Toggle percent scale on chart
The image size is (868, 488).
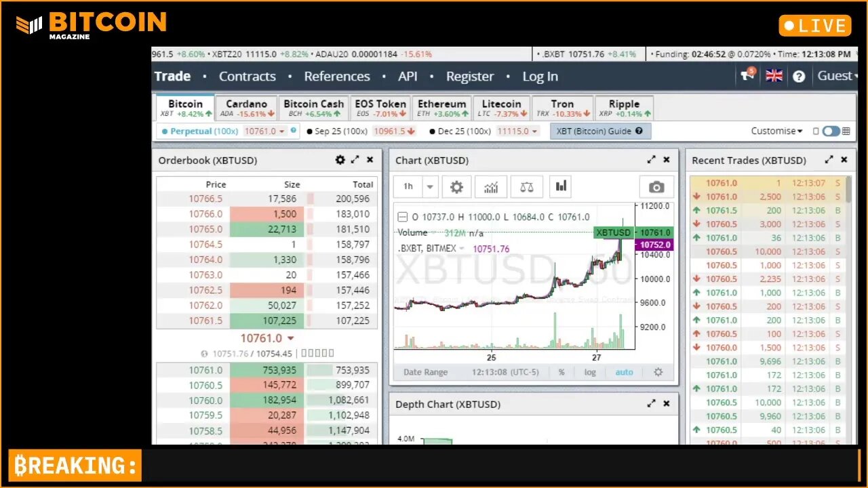coord(561,372)
